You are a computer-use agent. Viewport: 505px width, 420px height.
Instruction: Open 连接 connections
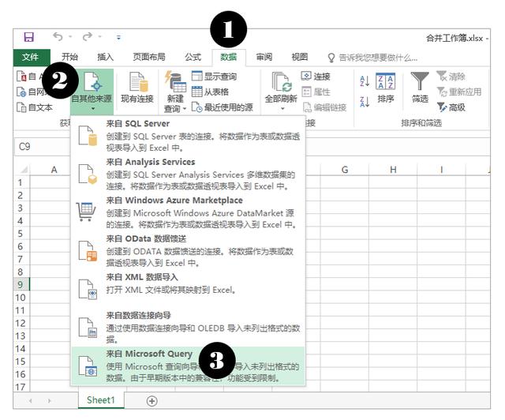[316, 77]
